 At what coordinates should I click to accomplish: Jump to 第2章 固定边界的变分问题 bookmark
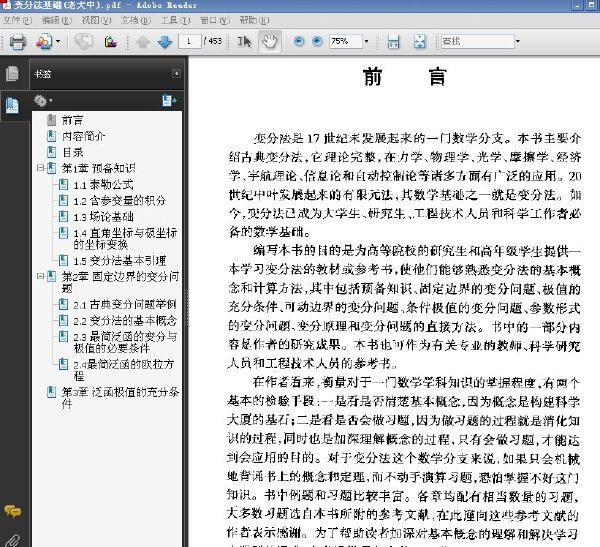(120, 282)
